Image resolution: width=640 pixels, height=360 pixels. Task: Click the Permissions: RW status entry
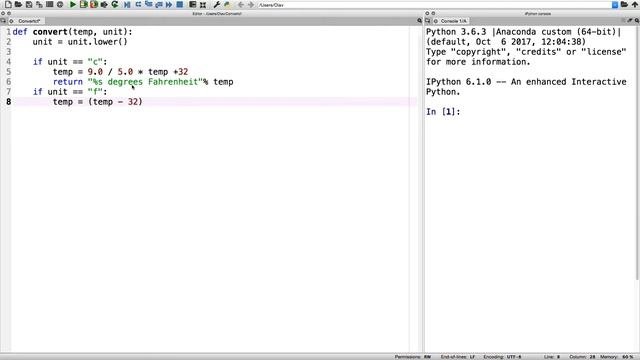click(x=413, y=357)
